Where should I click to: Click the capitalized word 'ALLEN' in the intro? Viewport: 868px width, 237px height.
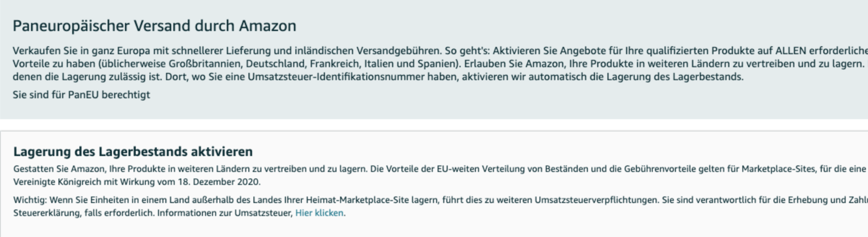pos(790,51)
